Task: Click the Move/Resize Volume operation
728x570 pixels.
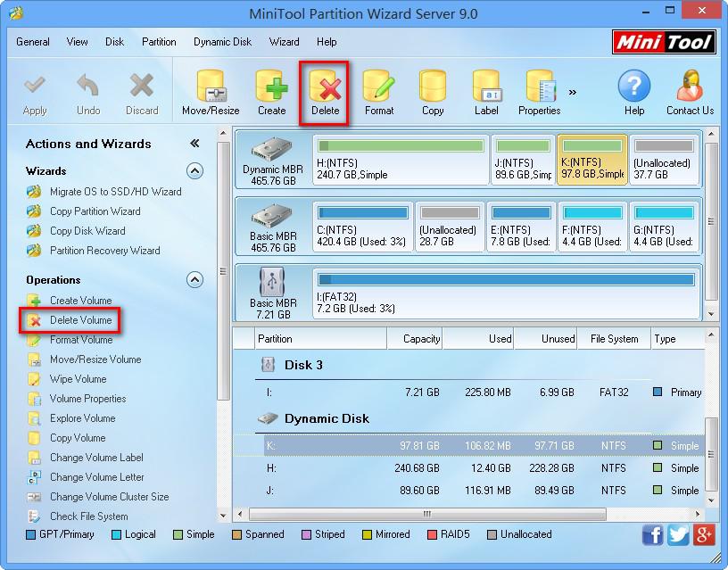Action: pyautogui.click(x=85, y=359)
